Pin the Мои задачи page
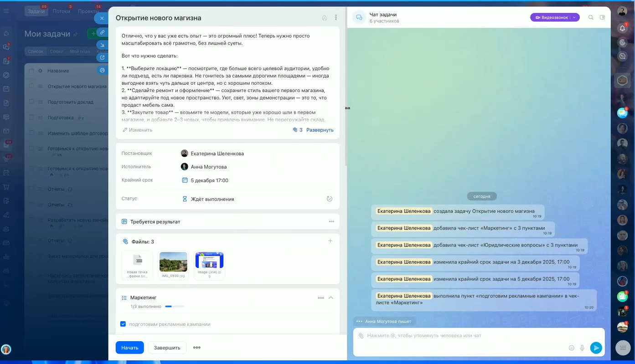Image resolution: width=635 pixels, height=364 pixels. (76, 34)
